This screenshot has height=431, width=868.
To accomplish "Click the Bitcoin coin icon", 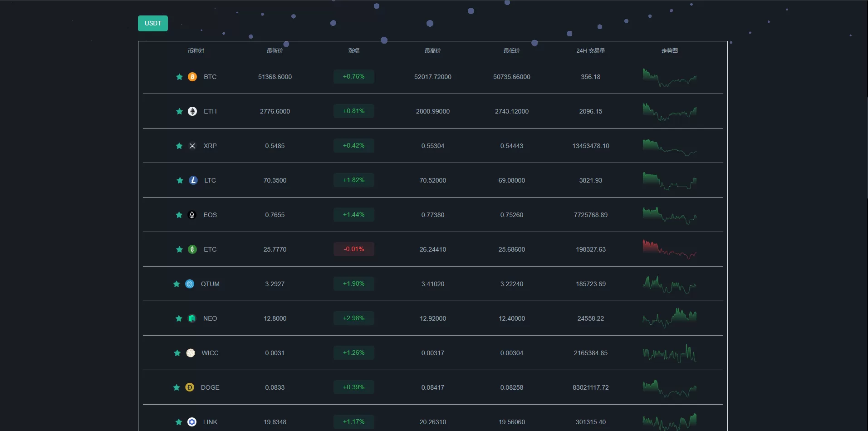I will 192,77.
